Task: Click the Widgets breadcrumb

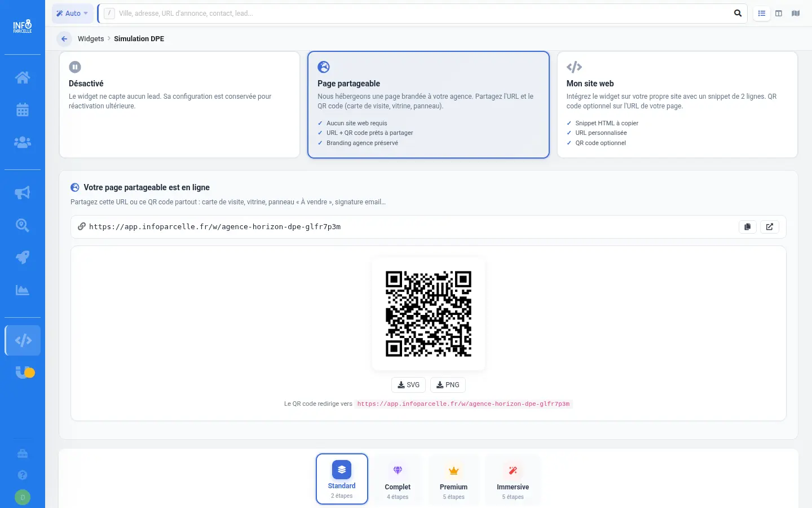Action: tap(91, 39)
